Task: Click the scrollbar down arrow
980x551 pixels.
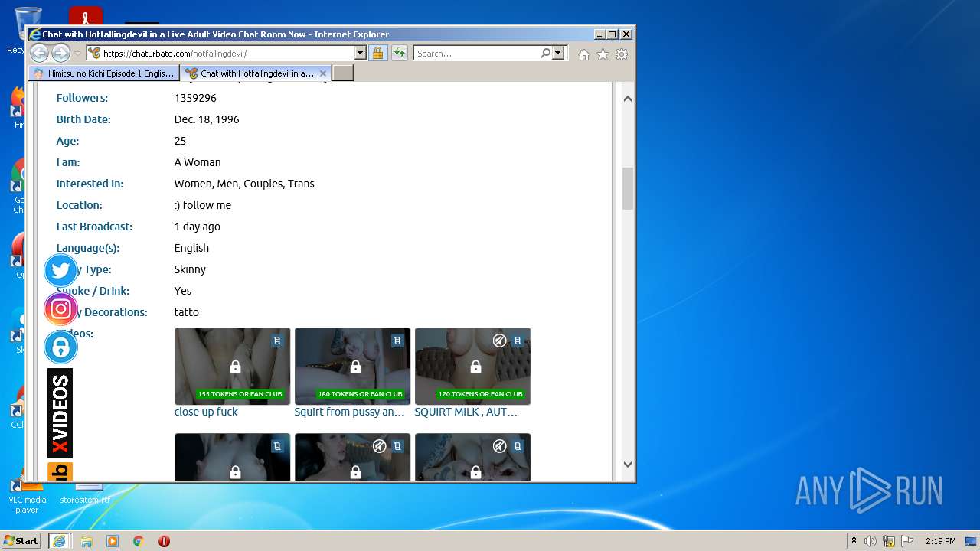Action: coord(627,464)
